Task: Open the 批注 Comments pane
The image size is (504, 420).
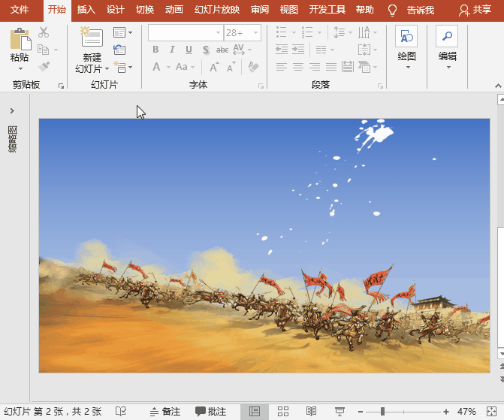Action: (x=211, y=411)
